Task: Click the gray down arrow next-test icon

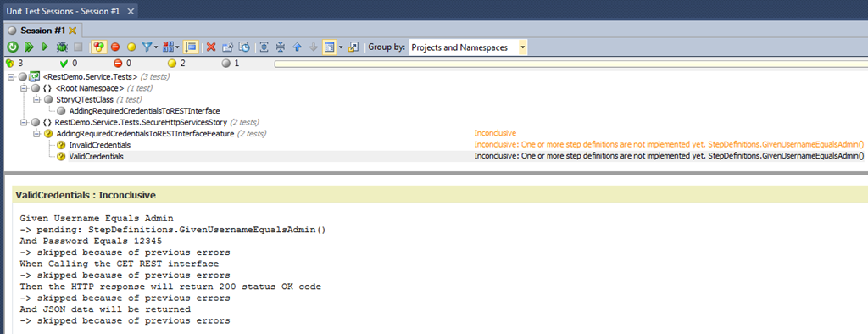Action: pyautogui.click(x=313, y=47)
